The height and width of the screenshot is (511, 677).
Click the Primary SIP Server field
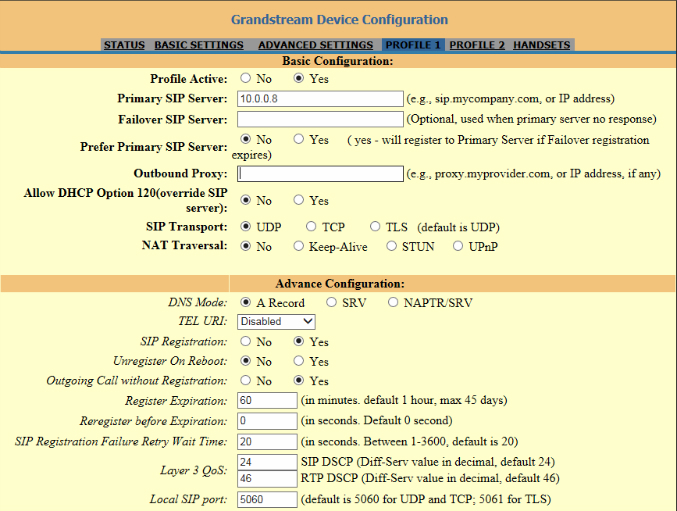320,99
